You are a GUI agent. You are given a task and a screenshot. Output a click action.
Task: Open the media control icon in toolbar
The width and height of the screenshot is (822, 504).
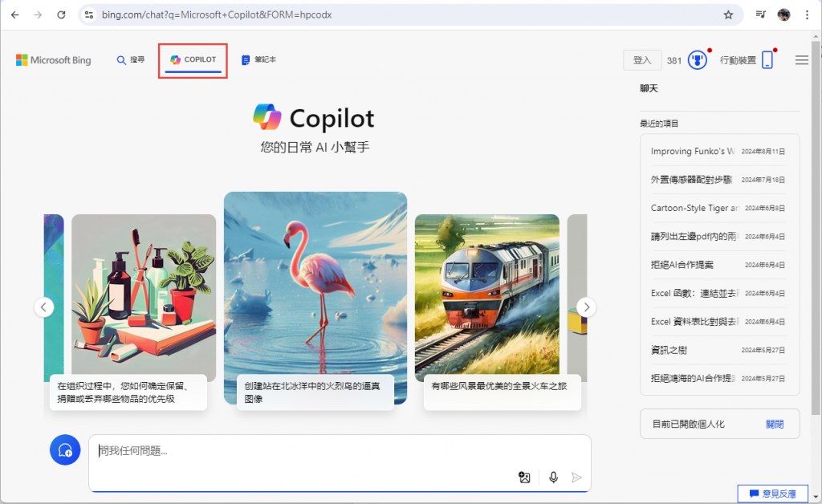761,14
